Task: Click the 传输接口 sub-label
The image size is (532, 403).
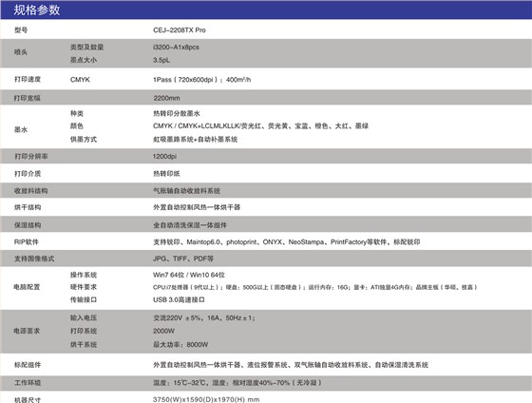Action: pos(84,299)
